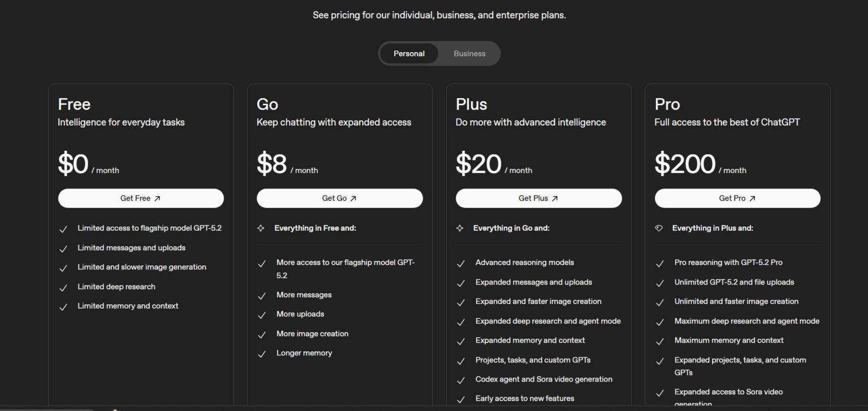The image size is (868, 411).
Task: Click checkmark next to Limited deep research
Action: (x=63, y=288)
